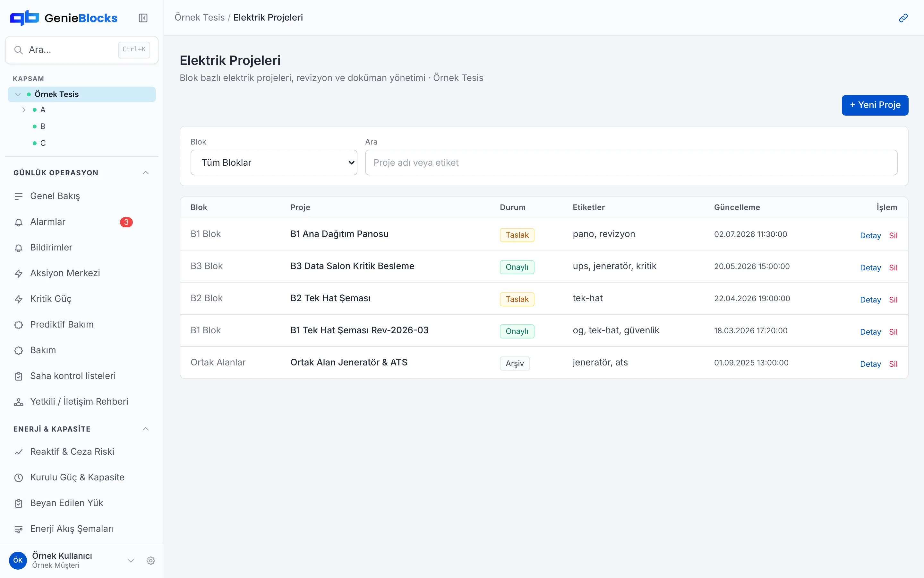The width and height of the screenshot is (924, 578).
Task: Click the GenieBlocks logo
Action: (x=64, y=18)
